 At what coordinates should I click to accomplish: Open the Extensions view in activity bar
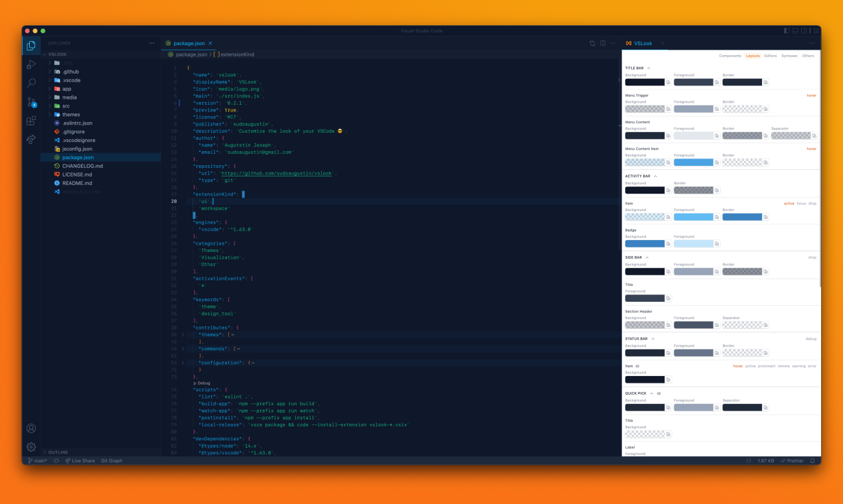(31, 121)
